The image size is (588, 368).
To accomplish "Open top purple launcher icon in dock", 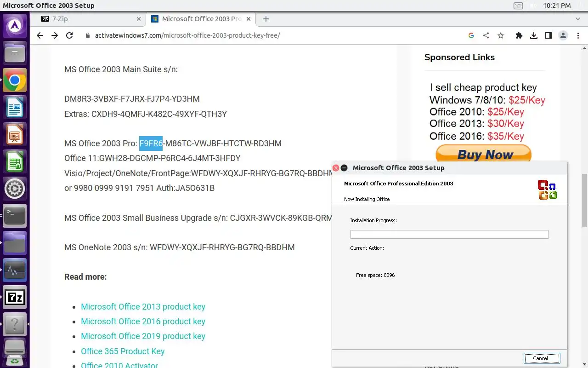I will (15, 26).
